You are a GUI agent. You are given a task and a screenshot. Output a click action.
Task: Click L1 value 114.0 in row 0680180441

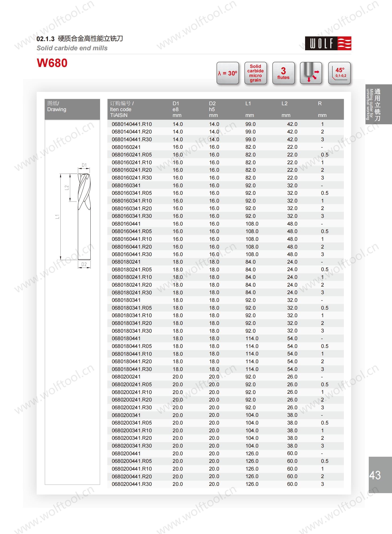pyautogui.click(x=252, y=339)
